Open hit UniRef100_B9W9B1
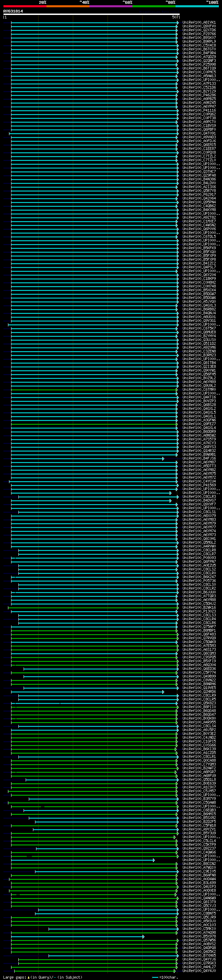This screenshot has height=980, width=222. (199, 454)
